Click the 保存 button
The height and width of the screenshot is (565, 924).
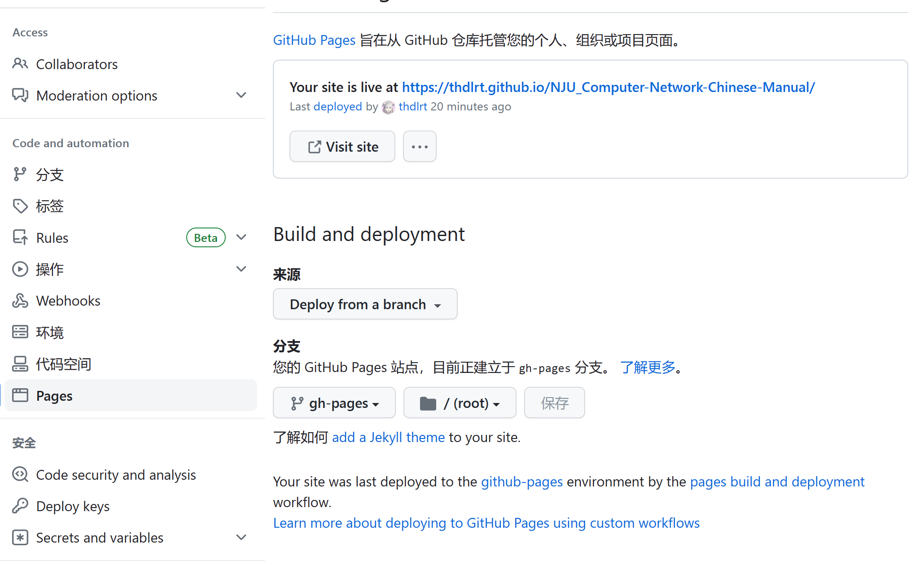[x=555, y=403]
